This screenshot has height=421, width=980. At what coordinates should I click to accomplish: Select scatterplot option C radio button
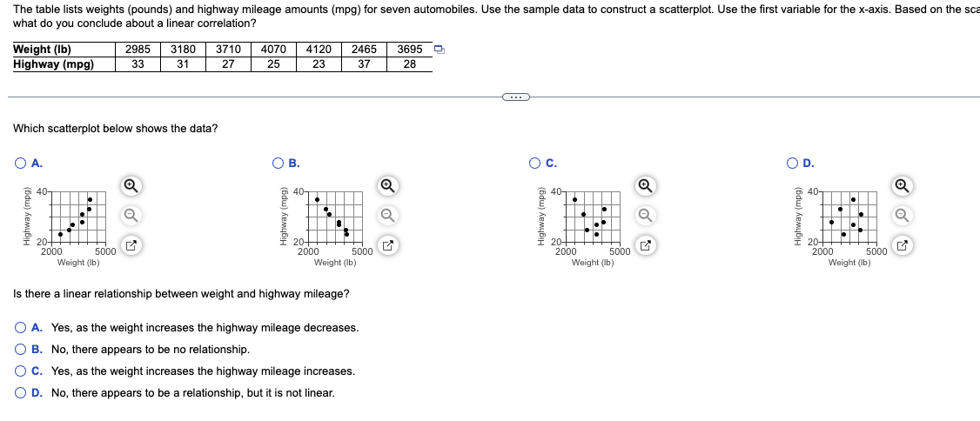click(535, 162)
